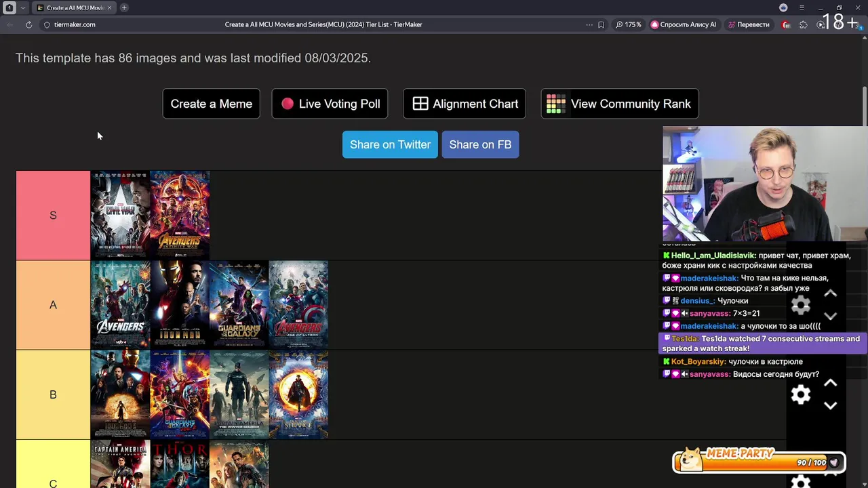This screenshot has height=488, width=868.
Task: Click the C tier label
Action: coord(53,464)
